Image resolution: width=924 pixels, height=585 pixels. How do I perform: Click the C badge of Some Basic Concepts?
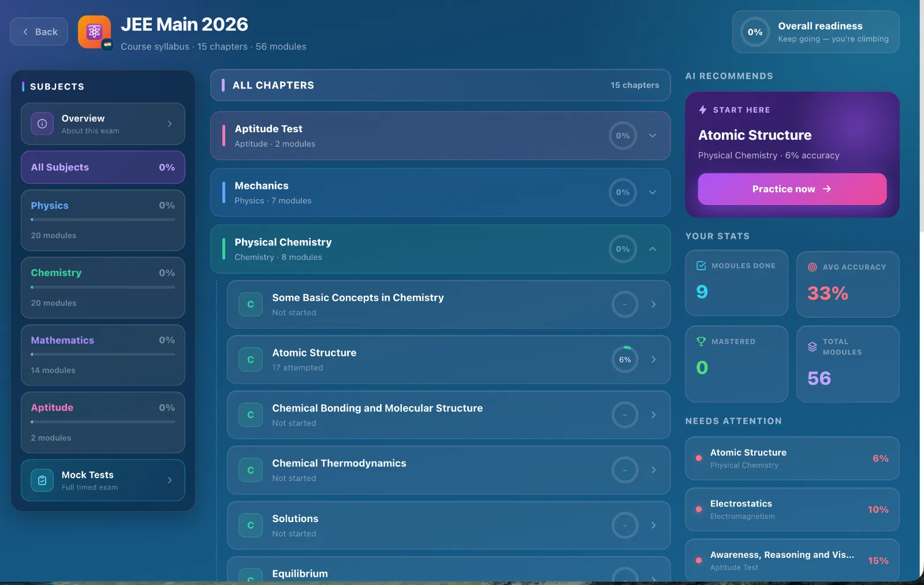251,304
